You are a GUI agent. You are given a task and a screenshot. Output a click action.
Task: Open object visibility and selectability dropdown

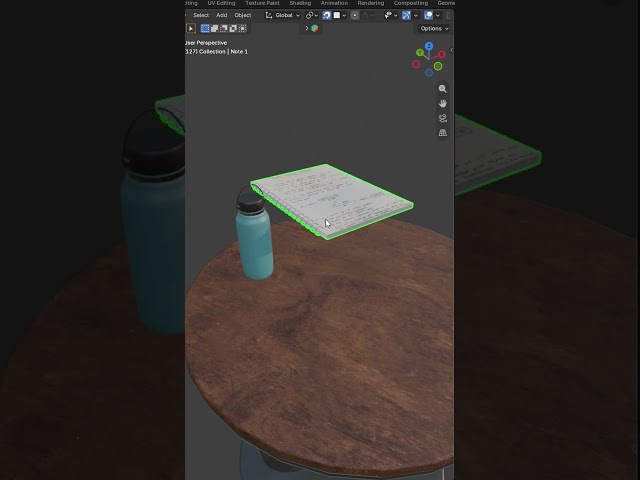[391, 15]
